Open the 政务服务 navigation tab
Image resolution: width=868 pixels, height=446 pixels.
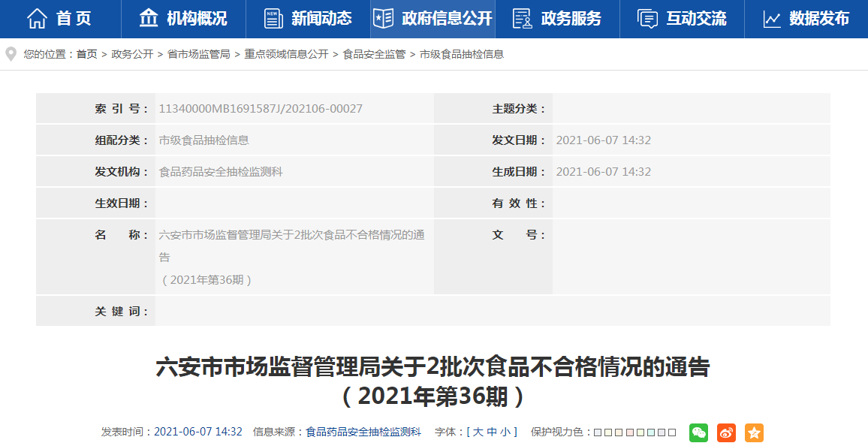pyautogui.click(x=557, y=18)
